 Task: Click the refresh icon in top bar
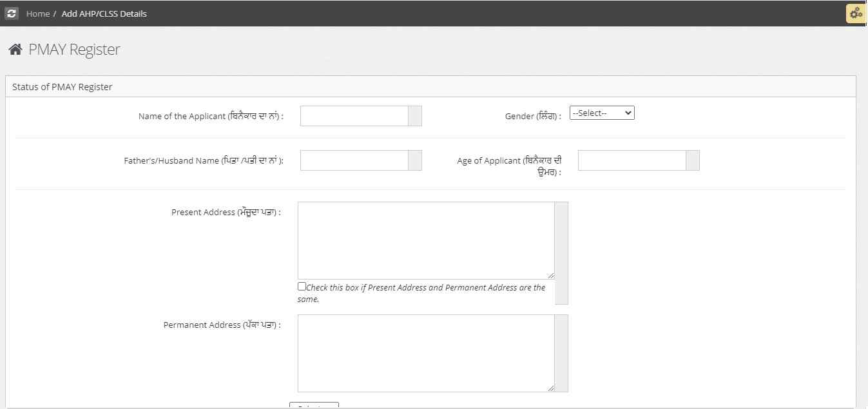tap(12, 14)
